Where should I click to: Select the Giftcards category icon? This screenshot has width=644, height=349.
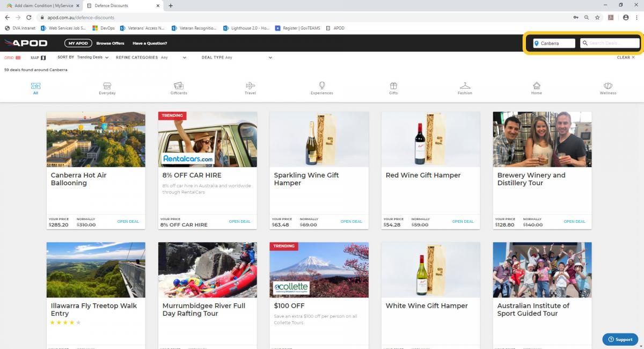pyautogui.click(x=179, y=86)
